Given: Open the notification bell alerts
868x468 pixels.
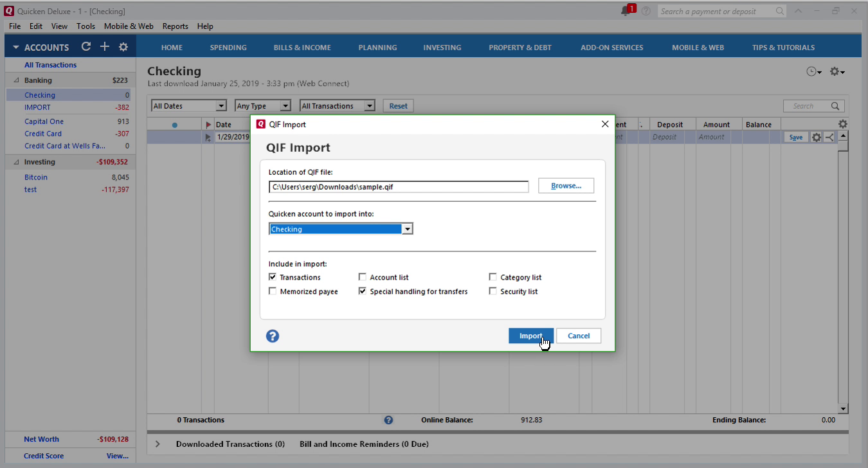Looking at the screenshot, I should 627,11.
